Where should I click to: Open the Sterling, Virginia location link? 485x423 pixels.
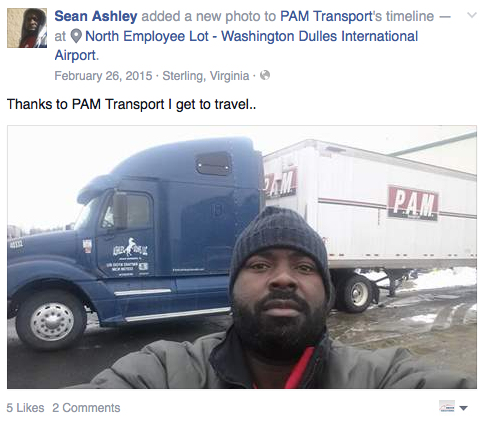pos(206,76)
